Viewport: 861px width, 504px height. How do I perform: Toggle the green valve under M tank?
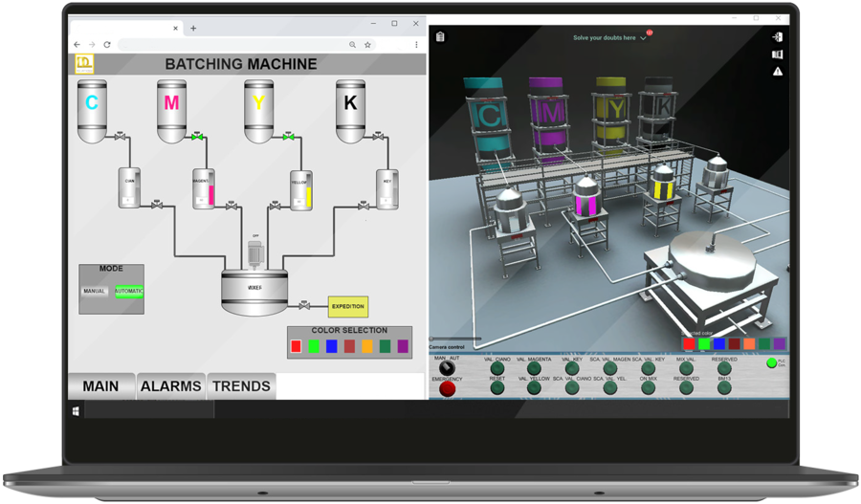coord(197,136)
